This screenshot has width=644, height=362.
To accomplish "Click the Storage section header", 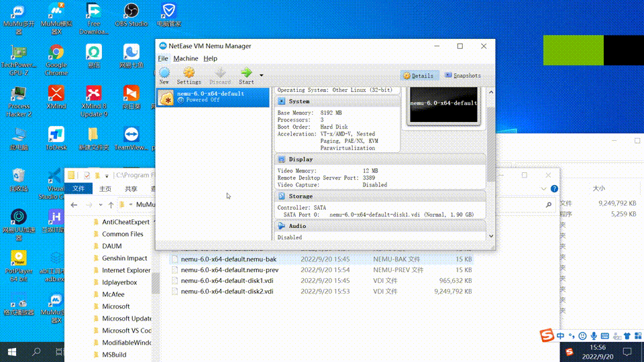I will click(380, 196).
